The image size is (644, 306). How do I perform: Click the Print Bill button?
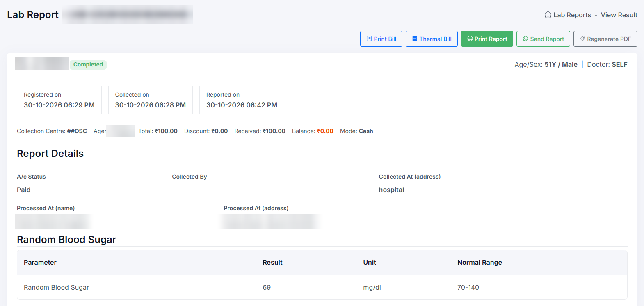381,39
